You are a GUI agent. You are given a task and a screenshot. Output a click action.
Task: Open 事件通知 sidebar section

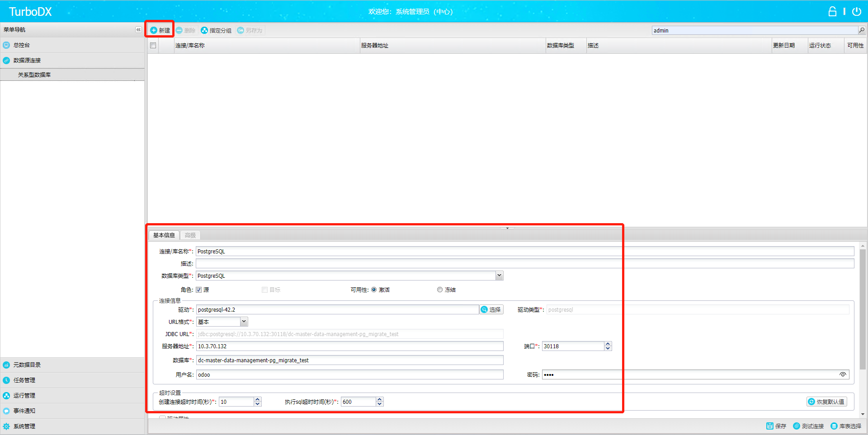pyautogui.click(x=72, y=411)
